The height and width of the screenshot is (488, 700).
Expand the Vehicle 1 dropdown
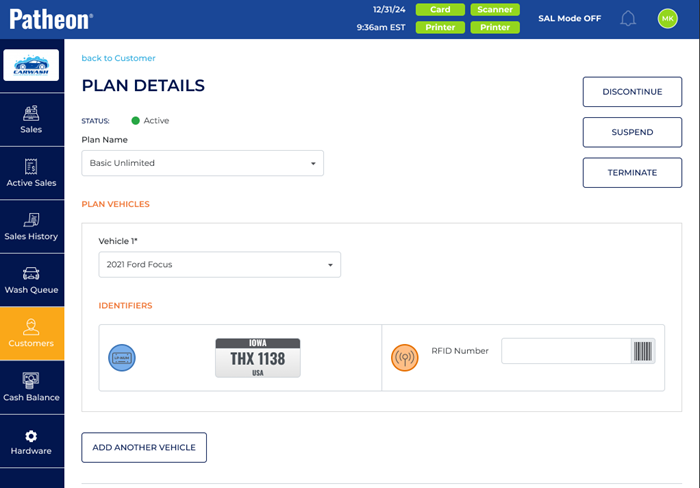(x=219, y=264)
